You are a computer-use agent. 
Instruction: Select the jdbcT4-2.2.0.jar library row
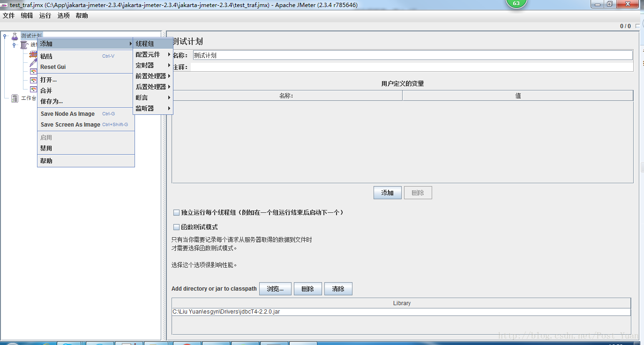click(x=402, y=312)
